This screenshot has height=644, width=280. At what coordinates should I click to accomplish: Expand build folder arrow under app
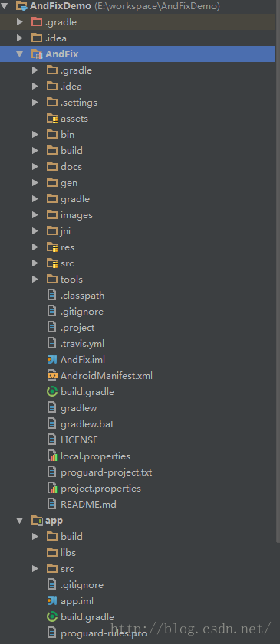(35, 536)
